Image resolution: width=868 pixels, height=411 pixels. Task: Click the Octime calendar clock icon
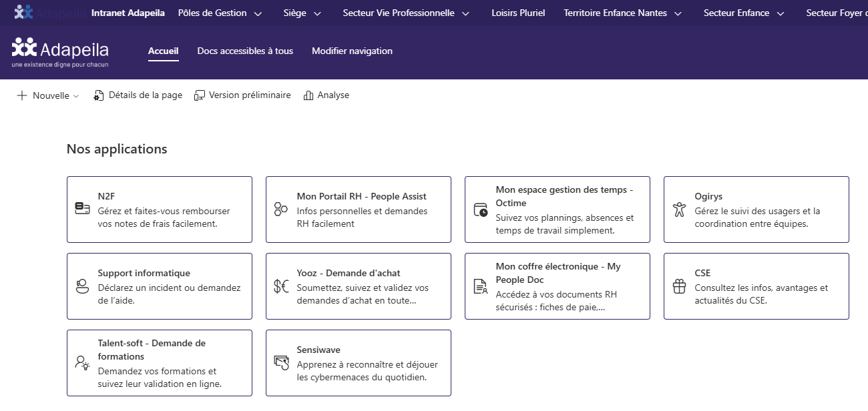480,210
